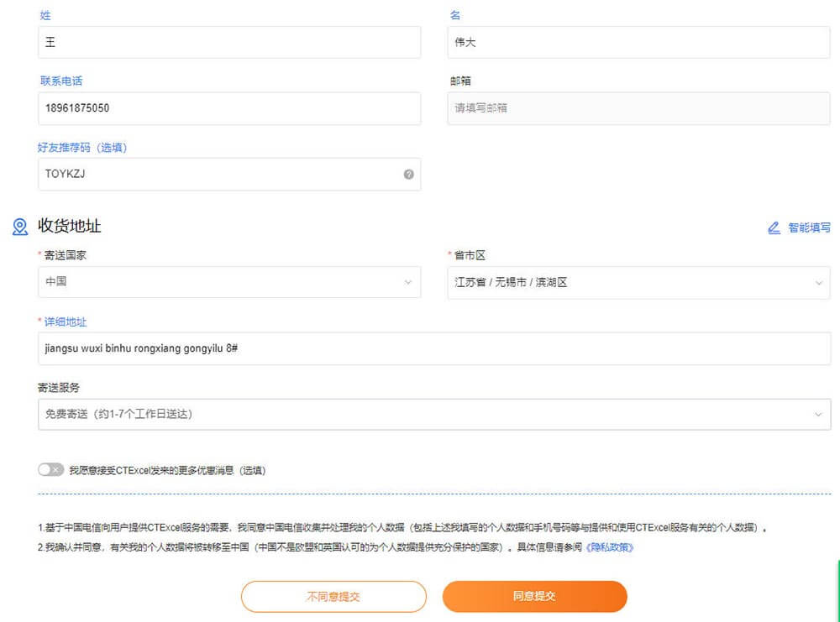The height and width of the screenshot is (622, 840).
Task: Click the location pin icon beside 收货地址
Action: [x=20, y=227]
